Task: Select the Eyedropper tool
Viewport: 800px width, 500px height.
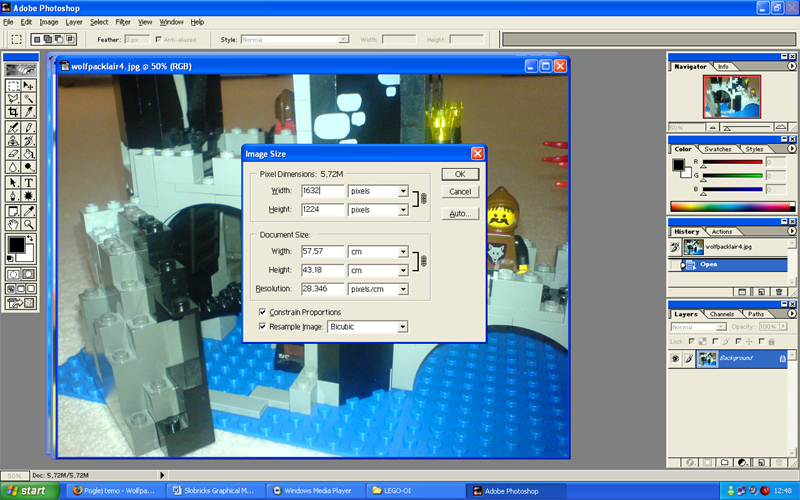Action: [x=29, y=211]
